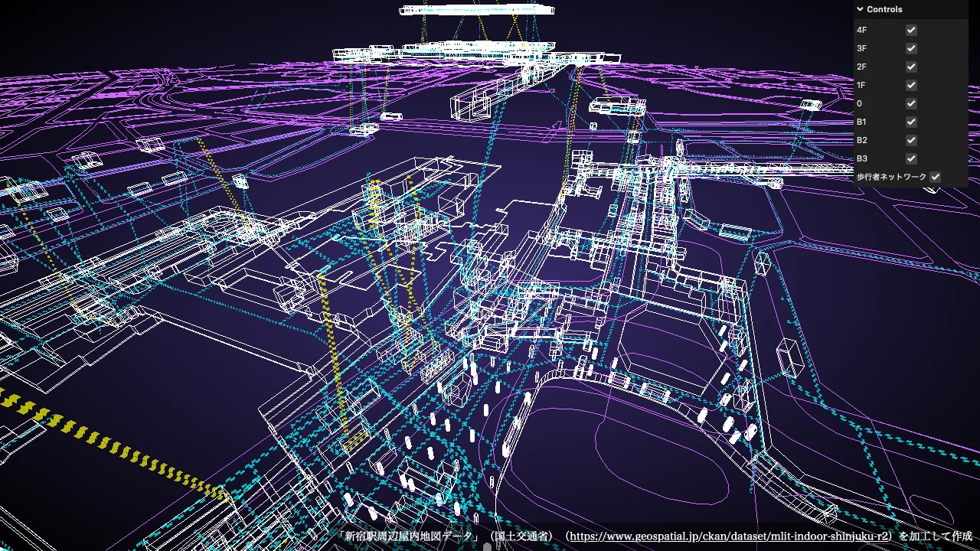Hide the B3 basement level

pos(910,158)
